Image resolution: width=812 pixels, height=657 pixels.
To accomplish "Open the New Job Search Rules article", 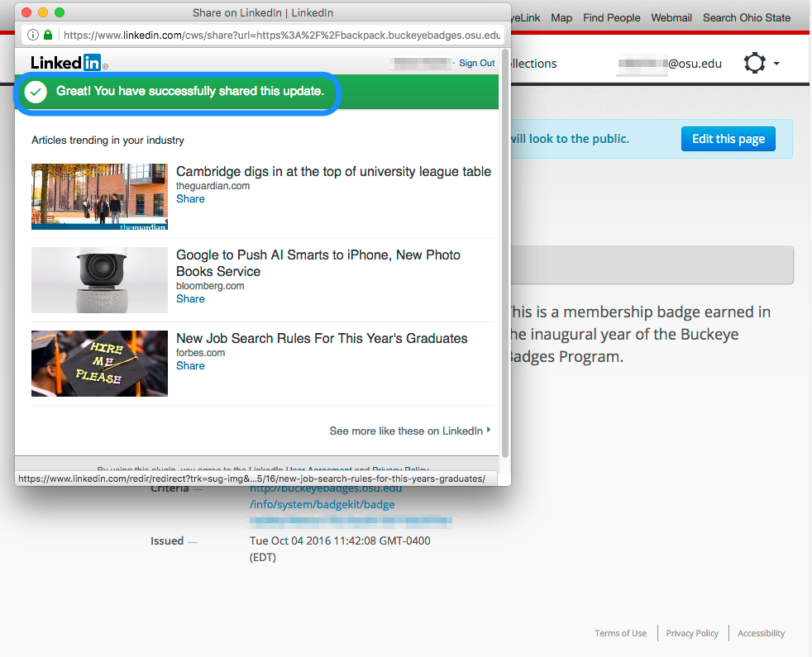I will (x=322, y=338).
